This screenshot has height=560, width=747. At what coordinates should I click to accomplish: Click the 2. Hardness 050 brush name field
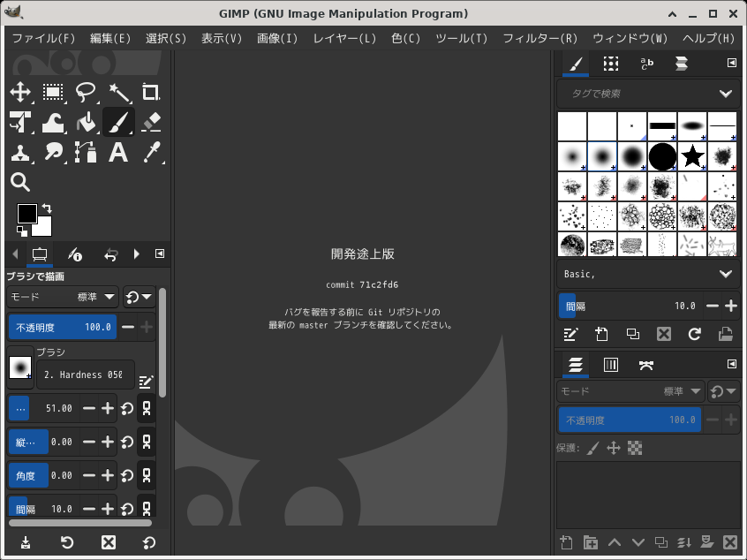85,375
